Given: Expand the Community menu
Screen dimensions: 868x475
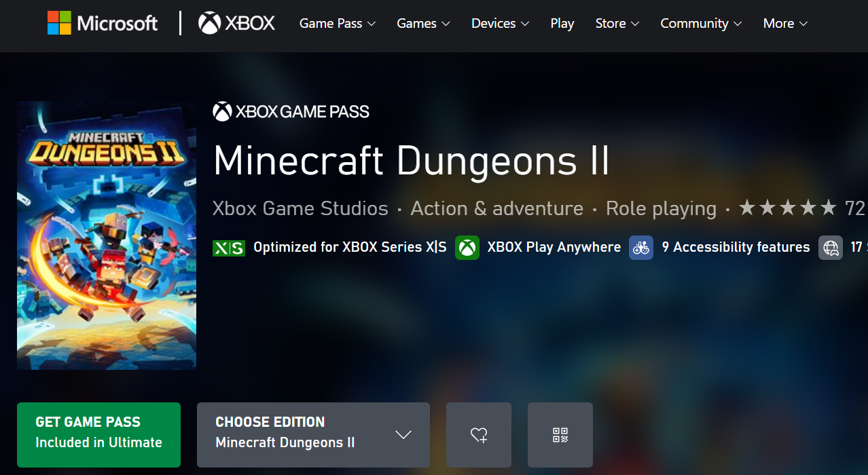Looking at the screenshot, I should coord(701,23).
